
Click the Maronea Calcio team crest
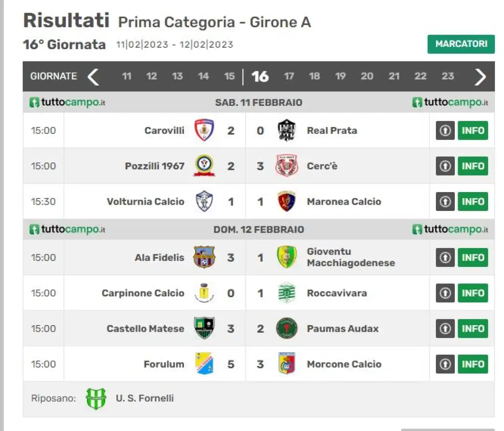click(286, 202)
